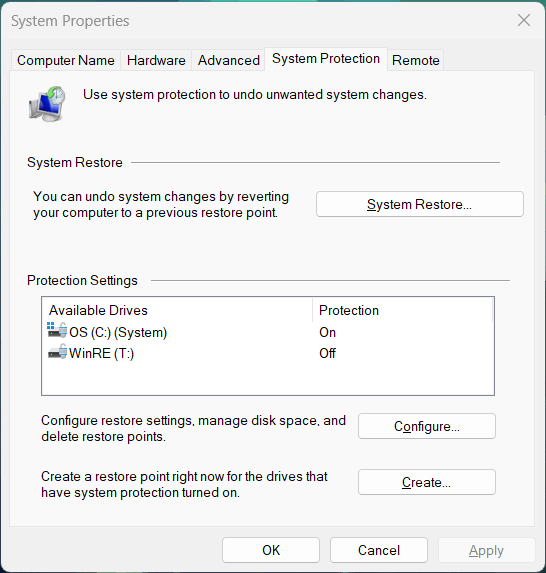Select the System Protection tab
Image resolution: width=546 pixels, height=573 pixels.
[x=326, y=58]
